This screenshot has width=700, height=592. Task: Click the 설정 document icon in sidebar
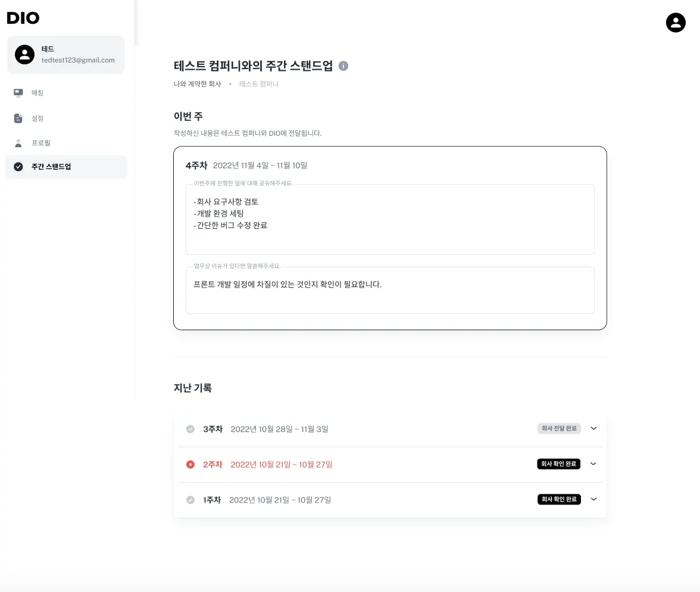tap(18, 119)
